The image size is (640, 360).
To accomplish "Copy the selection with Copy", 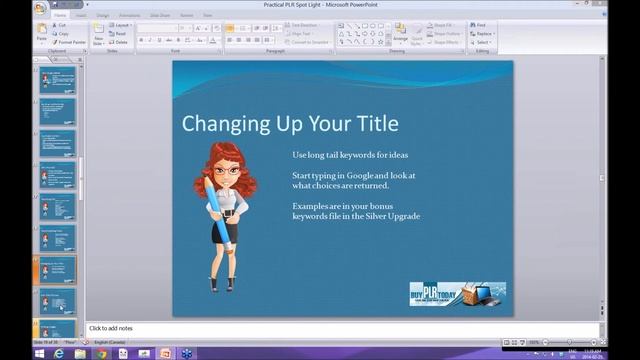I will pyautogui.click(x=60, y=34).
